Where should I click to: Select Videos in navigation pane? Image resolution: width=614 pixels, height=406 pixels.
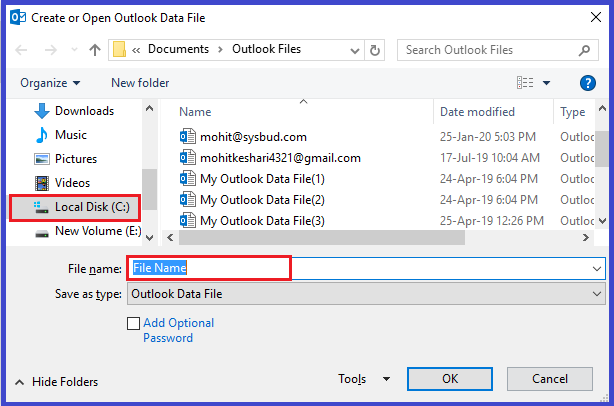tap(63, 183)
